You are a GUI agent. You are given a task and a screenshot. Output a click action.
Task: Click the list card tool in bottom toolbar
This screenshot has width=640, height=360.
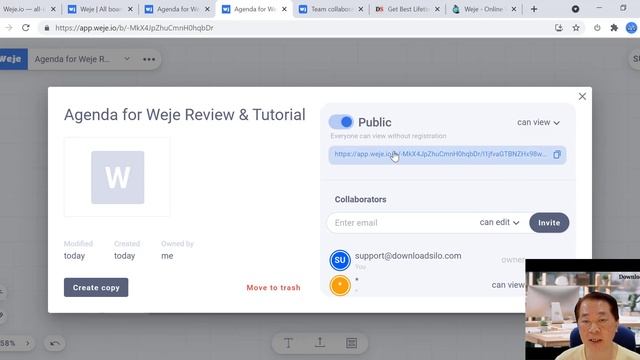coord(351,343)
